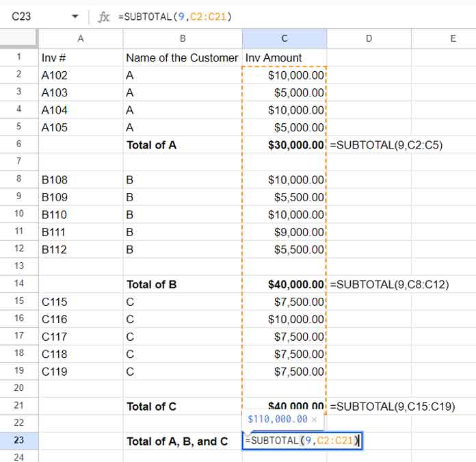
Task: Select the $5,500.00 amount in row 12
Action: 285,249
